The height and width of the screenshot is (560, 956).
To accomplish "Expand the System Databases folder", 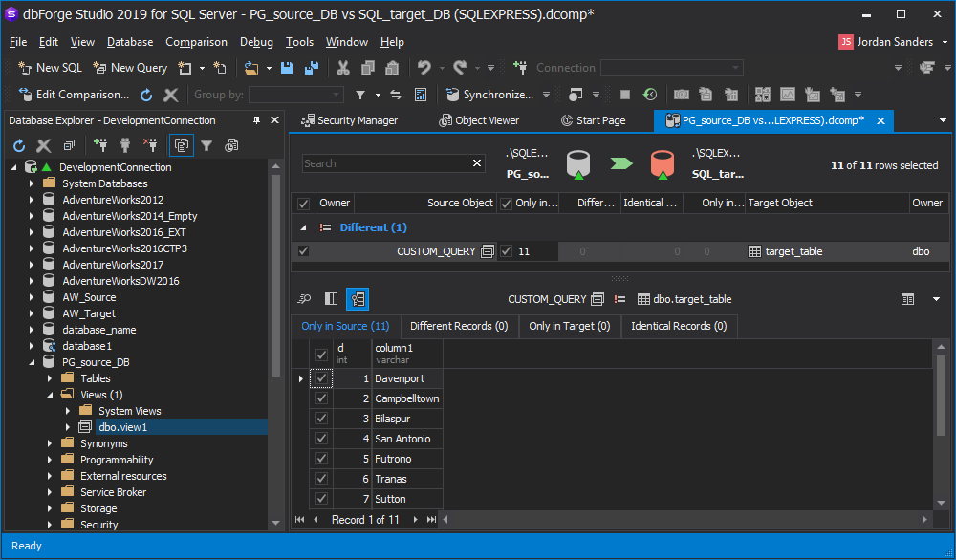I will pyautogui.click(x=32, y=183).
